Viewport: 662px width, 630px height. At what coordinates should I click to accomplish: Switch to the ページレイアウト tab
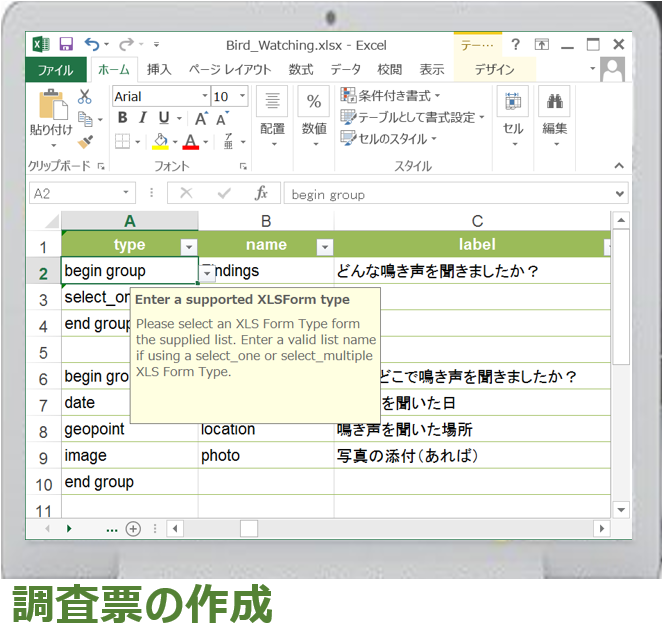[x=230, y=70]
